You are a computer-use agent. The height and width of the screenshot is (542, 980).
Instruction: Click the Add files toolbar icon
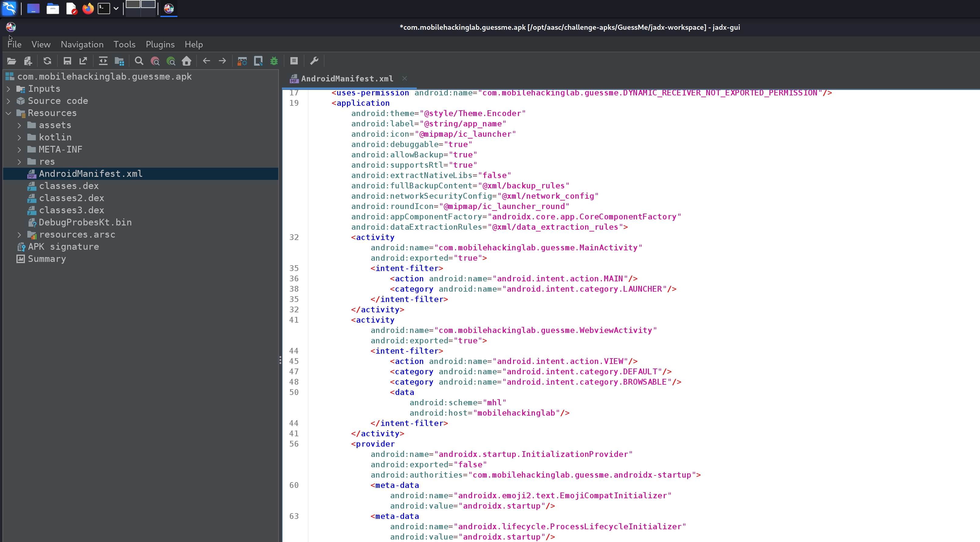28,61
